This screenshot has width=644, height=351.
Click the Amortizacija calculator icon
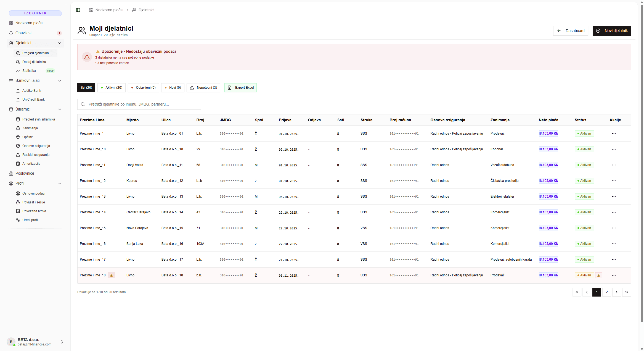click(x=18, y=164)
